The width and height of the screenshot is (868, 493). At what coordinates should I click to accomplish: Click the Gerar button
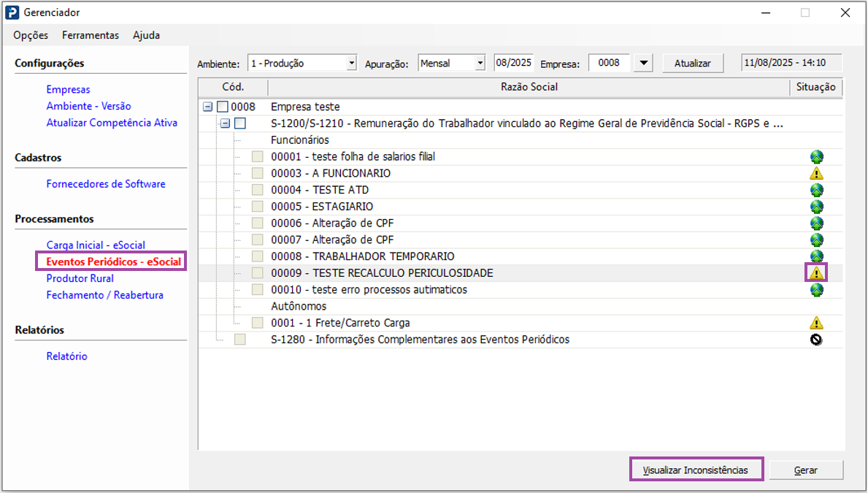[x=806, y=470]
